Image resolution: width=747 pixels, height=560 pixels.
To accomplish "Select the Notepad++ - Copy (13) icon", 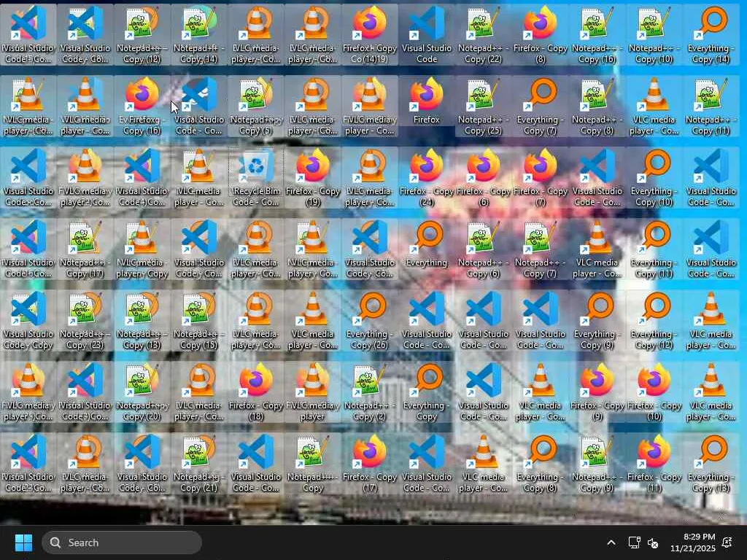I will click(x=142, y=321).
